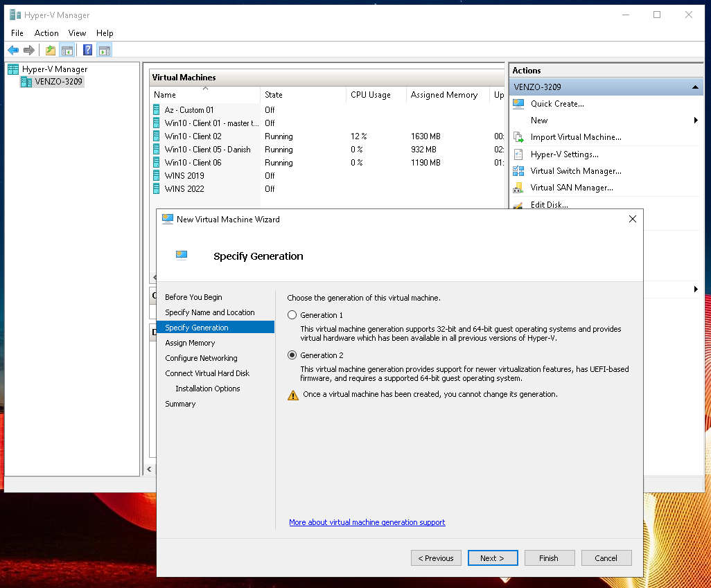Go to Specify Name and Location step
Image resolution: width=711 pixels, height=588 pixels.
210,312
